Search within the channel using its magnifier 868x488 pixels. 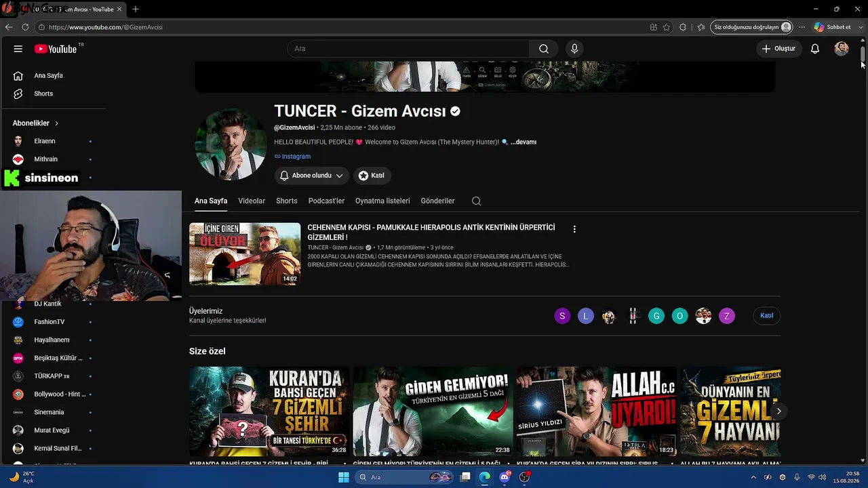pos(476,201)
